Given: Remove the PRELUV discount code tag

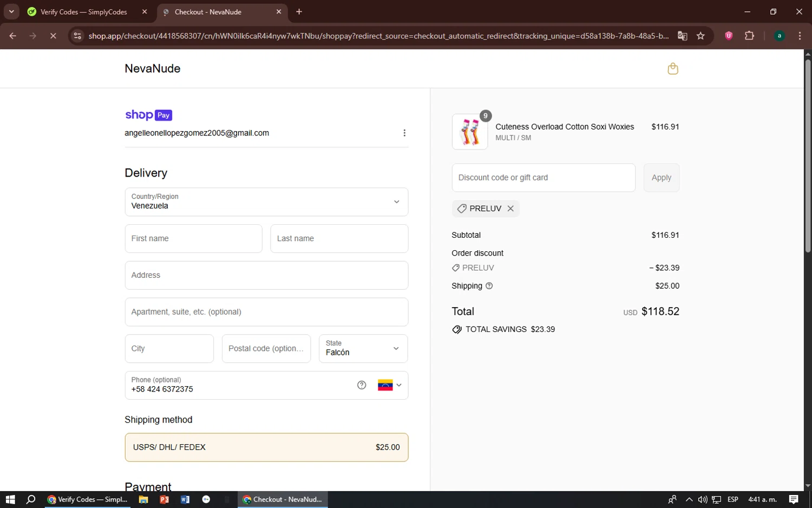Looking at the screenshot, I should point(510,209).
